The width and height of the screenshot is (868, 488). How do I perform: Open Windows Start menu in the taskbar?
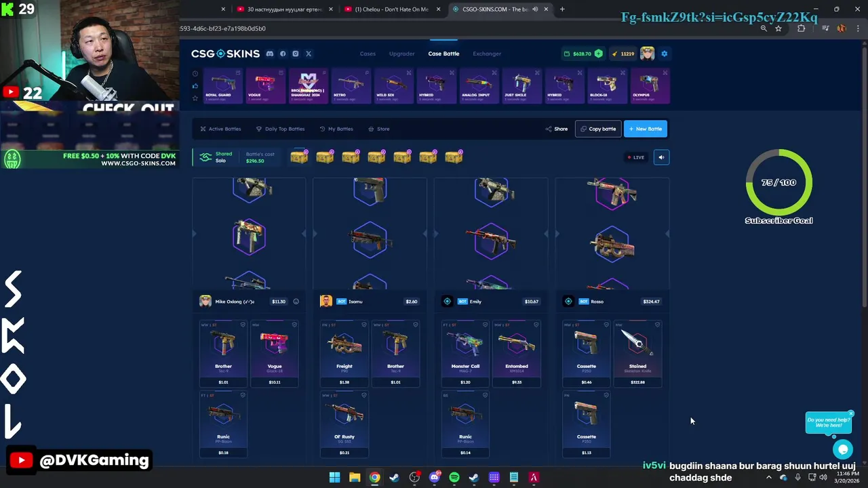coord(334,478)
